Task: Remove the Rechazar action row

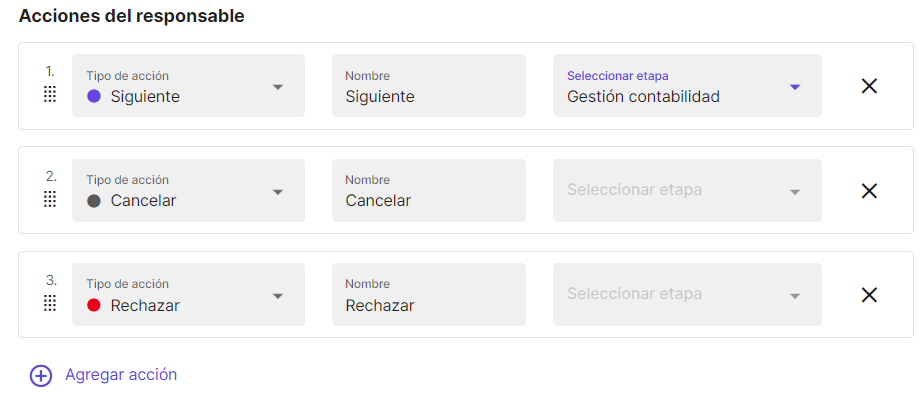Action: [x=868, y=295]
